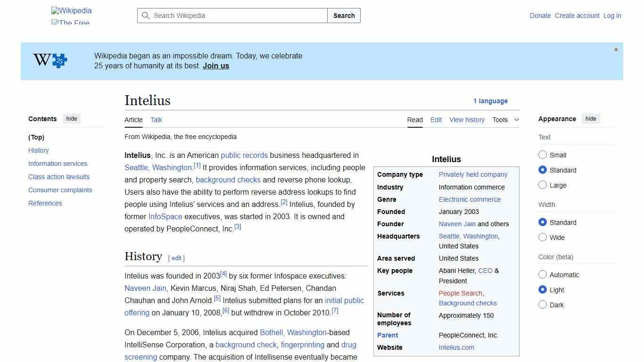Open the View history tab

(467, 120)
